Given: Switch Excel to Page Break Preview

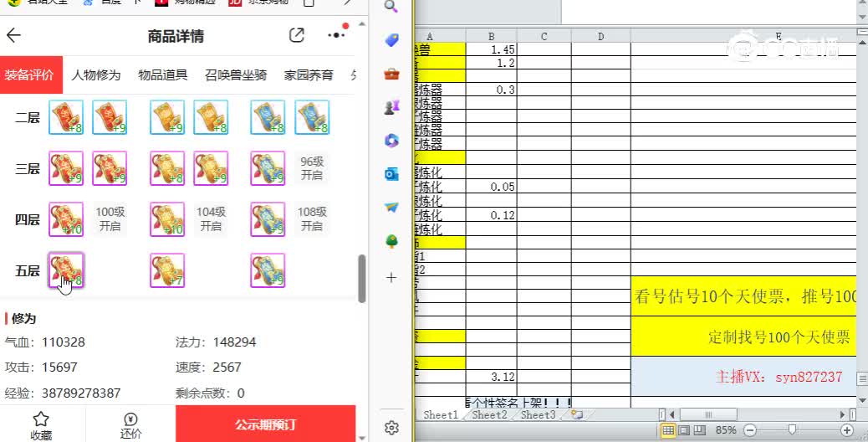Looking at the screenshot, I should (x=700, y=430).
